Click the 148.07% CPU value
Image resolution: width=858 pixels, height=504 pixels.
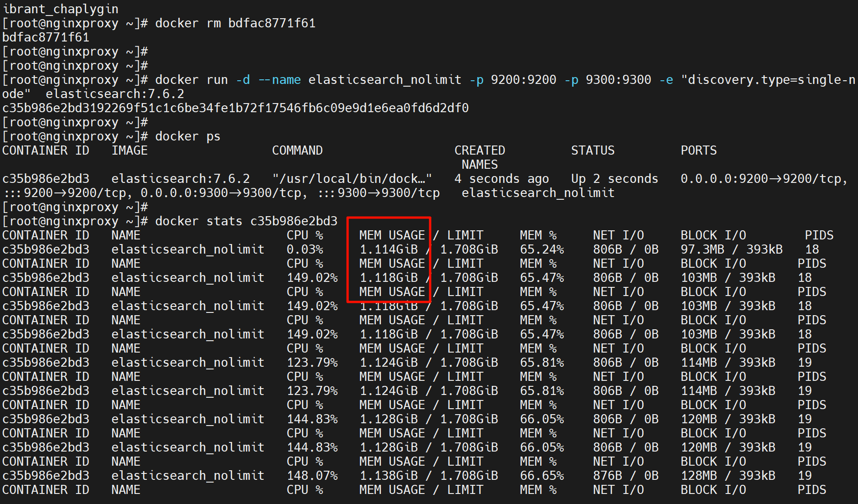click(312, 476)
